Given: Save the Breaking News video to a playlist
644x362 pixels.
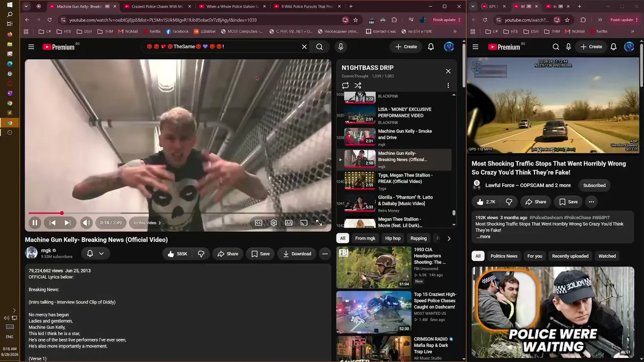Looking at the screenshot, I should tap(261, 254).
